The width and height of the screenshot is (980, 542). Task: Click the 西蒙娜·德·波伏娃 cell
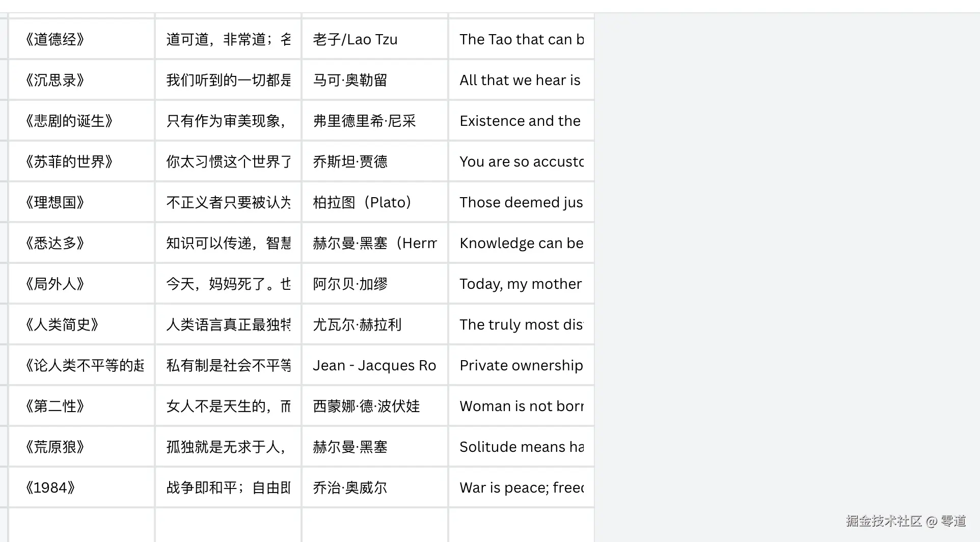point(374,406)
